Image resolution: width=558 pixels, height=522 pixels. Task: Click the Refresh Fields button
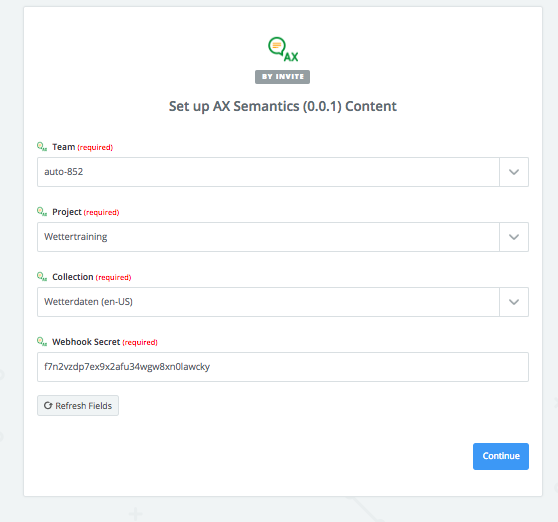[78, 405]
